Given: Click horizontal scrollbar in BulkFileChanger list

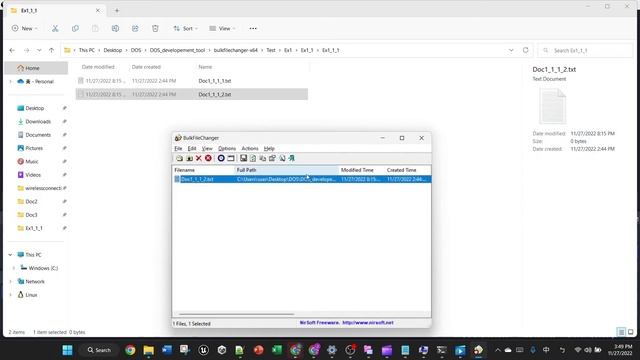Looking at the screenshot, I should [x=236, y=314].
